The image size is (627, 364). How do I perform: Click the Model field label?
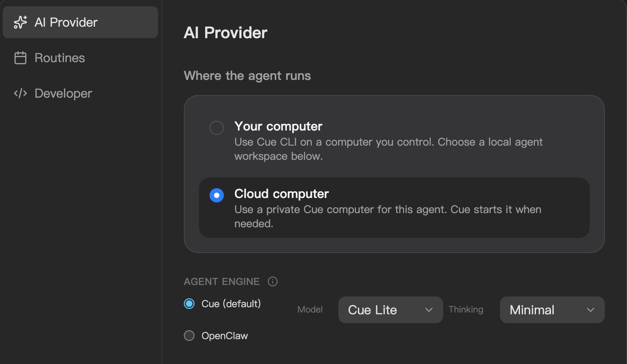pyautogui.click(x=310, y=310)
